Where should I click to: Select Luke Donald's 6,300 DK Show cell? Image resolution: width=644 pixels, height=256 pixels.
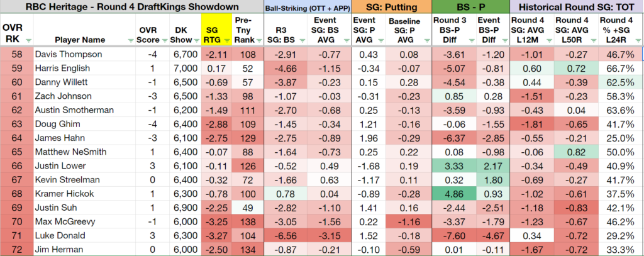[x=186, y=236]
